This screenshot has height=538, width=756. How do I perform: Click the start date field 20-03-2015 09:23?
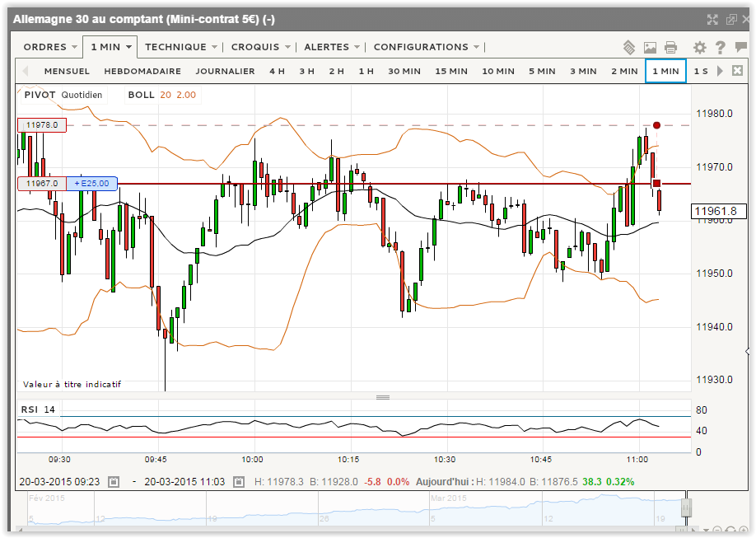pos(60,481)
